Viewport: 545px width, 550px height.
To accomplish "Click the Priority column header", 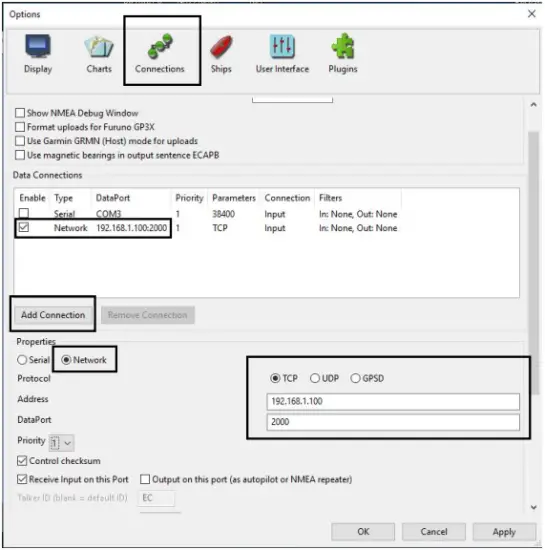I will tap(189, 198).
